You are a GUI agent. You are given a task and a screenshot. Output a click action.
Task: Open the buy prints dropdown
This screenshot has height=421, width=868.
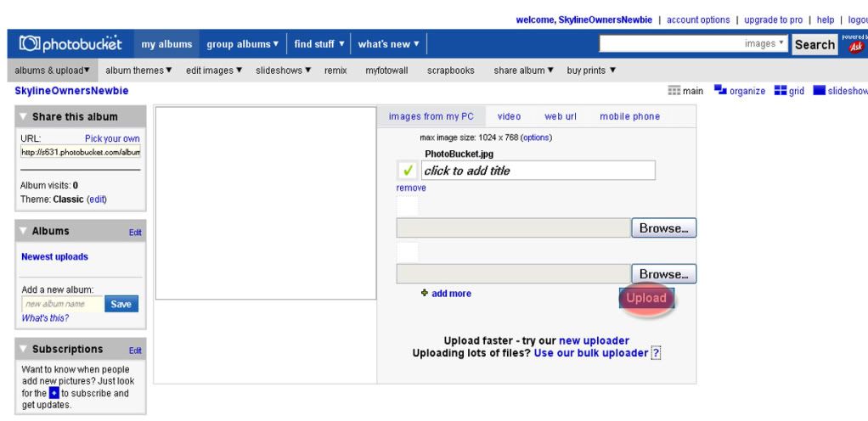click(591, 70)
